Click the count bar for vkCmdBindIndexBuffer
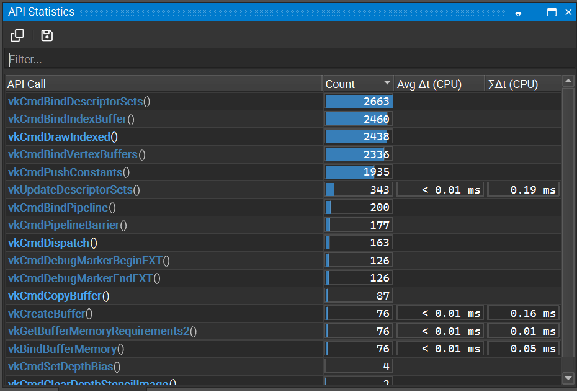The image size is (577, 392). (358, 118)
